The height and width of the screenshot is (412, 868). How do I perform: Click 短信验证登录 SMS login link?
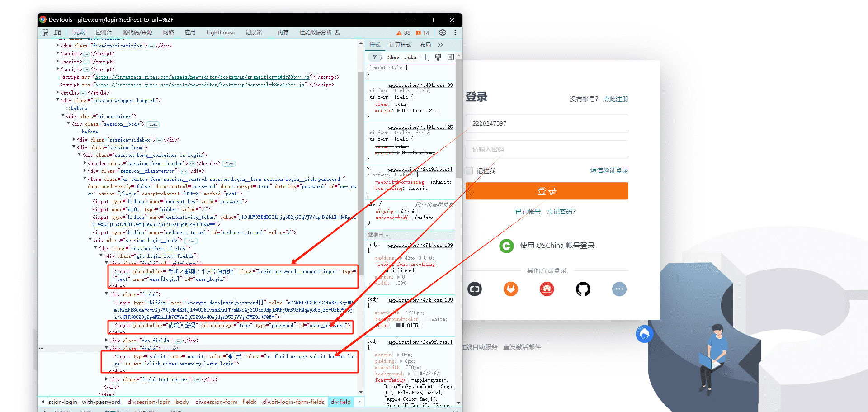(x=609, y=170)
